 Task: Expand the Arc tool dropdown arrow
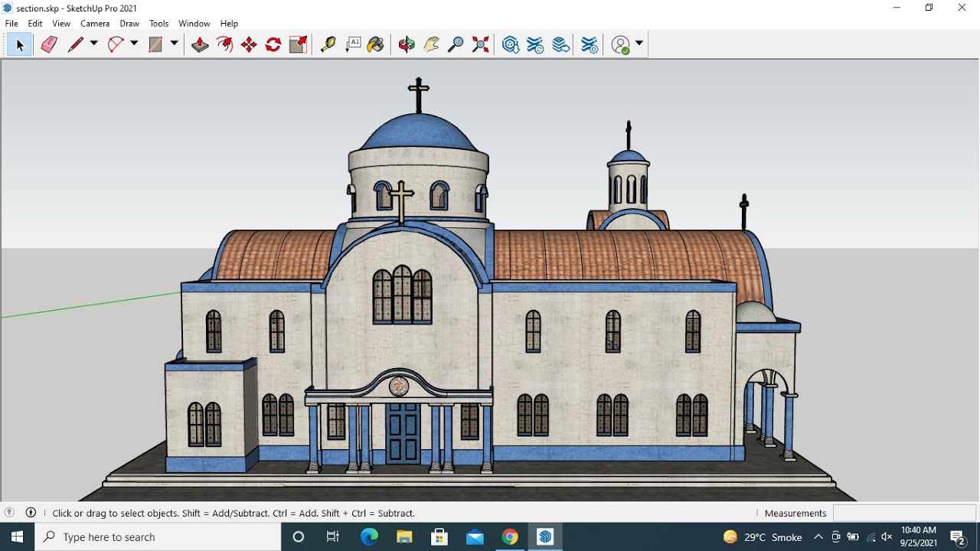click(x=134, y=44)
